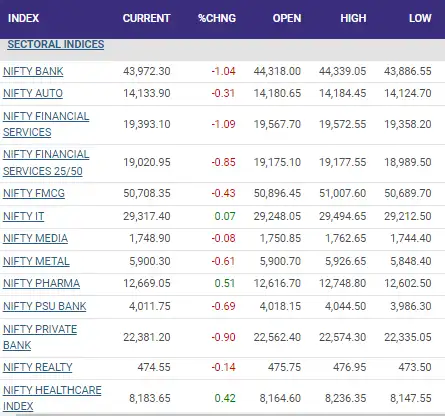
Task: Open the SECTORAL INDICES link
Action: [x=56, y=44]
